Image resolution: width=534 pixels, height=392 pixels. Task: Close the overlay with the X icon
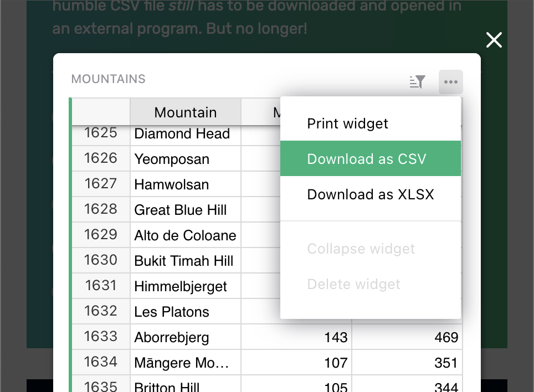click(494, 40)
